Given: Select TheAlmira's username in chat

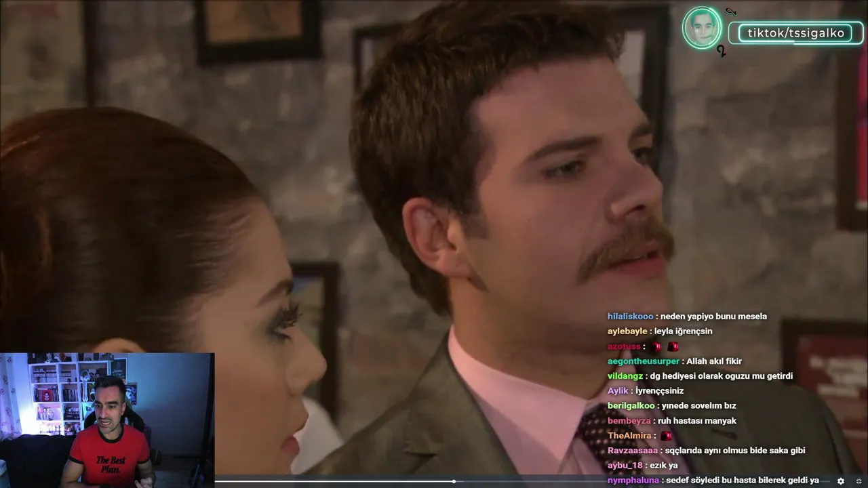Looking at the screenshot, I should point(629,436).
